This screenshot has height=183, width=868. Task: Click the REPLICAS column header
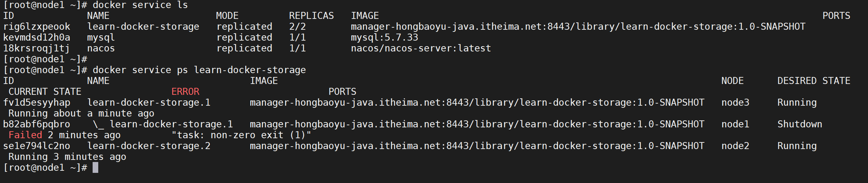(x=311, y=16)
